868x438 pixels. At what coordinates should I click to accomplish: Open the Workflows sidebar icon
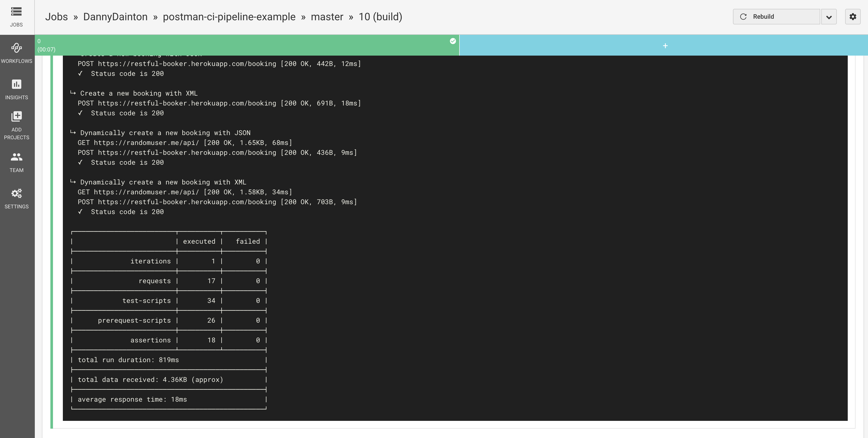click(x=17, y=48)
